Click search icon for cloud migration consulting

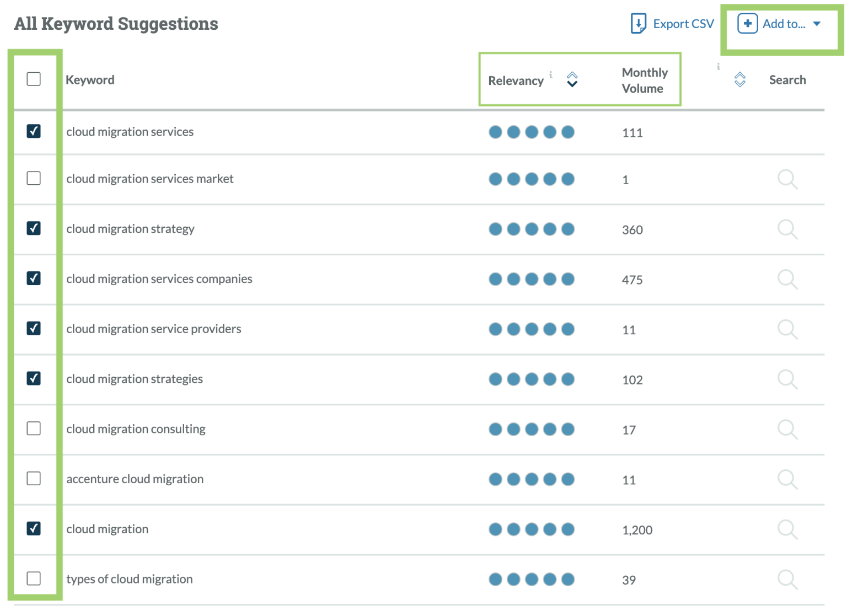(x=787, y=430)
